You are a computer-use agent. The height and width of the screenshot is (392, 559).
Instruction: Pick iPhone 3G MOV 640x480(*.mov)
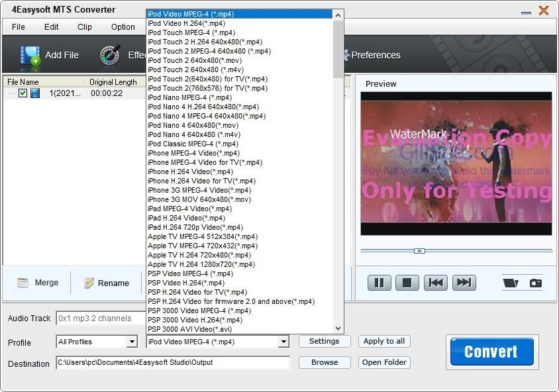[x=240, y=199]
